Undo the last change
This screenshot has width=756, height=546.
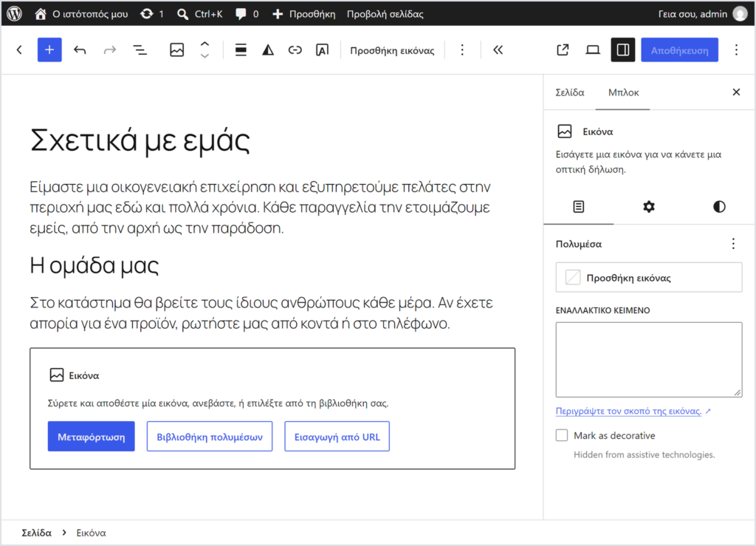tap(80, 50)
